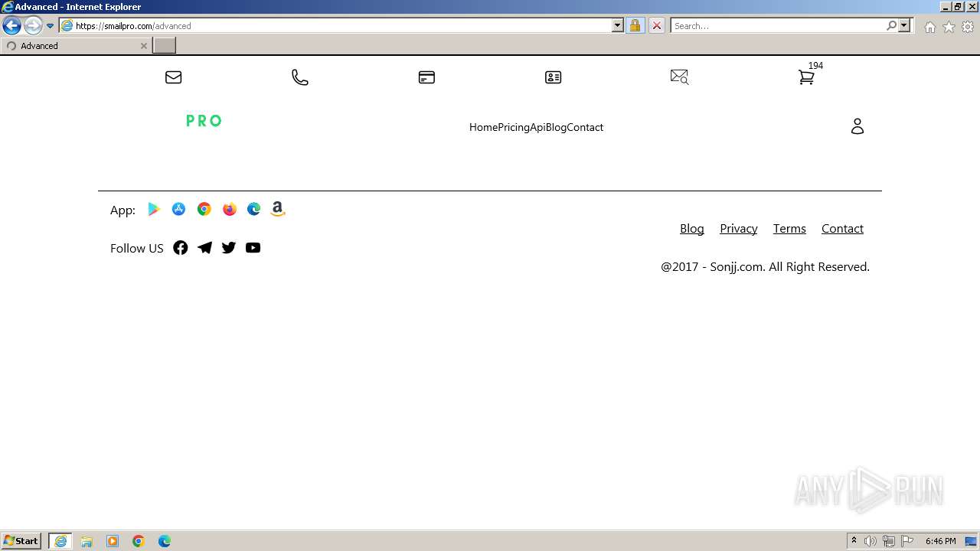Open the Favorites star icon
Viewport: 980px width, 551px height.
click(949, 27)
